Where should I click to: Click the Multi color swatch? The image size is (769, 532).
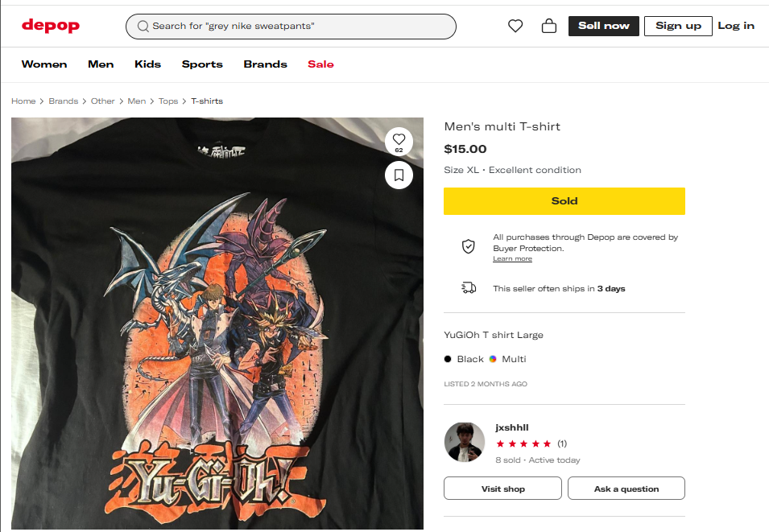point(492,359)
